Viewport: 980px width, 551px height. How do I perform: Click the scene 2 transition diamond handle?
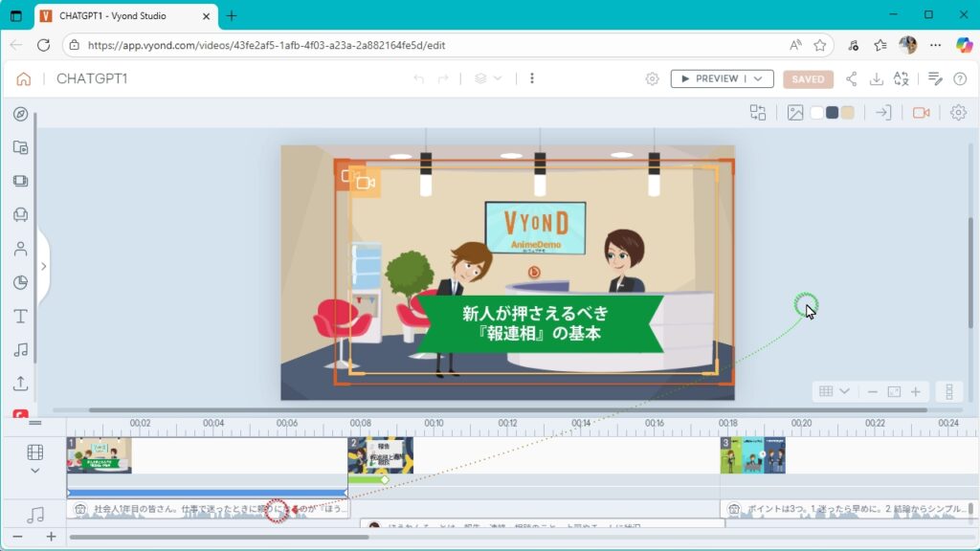pos(385,480)
